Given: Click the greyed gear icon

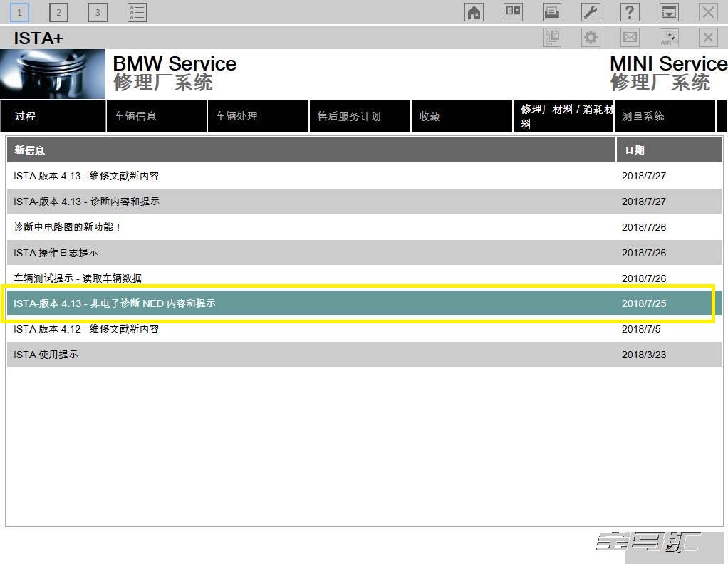Looking at the screenshot, I should (x=591, y=38).
